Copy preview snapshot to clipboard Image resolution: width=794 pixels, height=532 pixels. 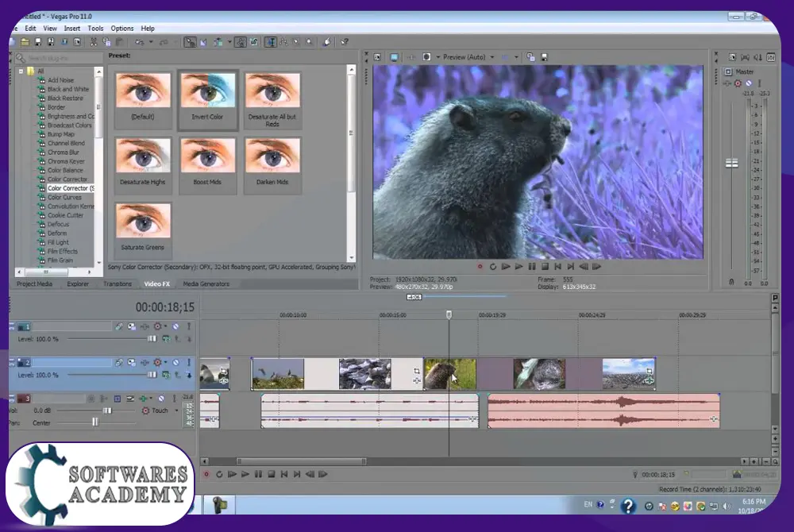[x=530, y=57]
